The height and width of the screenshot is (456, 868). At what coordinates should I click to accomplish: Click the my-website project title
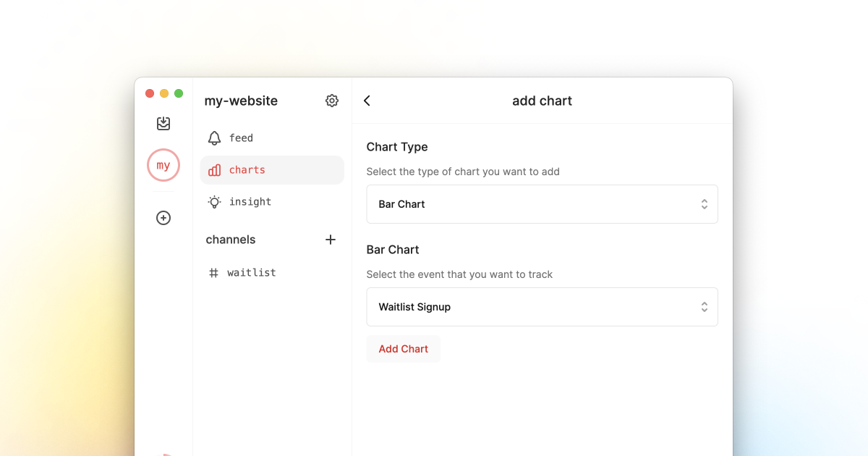pos(241,101)
